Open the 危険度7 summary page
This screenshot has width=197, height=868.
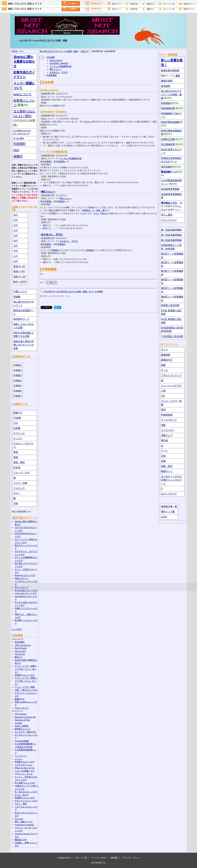tap(17, 396)
